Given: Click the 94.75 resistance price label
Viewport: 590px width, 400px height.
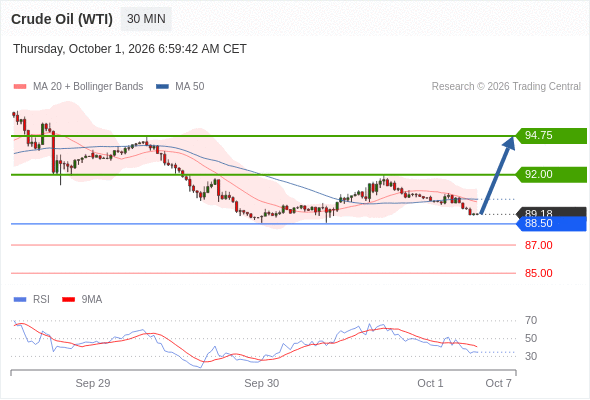Looking at the screenshot, I should tap(551, 135).
